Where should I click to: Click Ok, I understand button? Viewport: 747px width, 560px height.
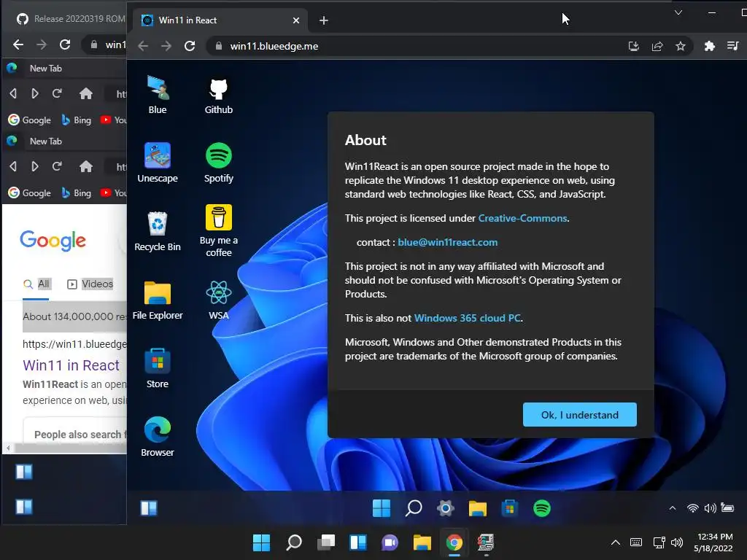[x=579, y=415]
